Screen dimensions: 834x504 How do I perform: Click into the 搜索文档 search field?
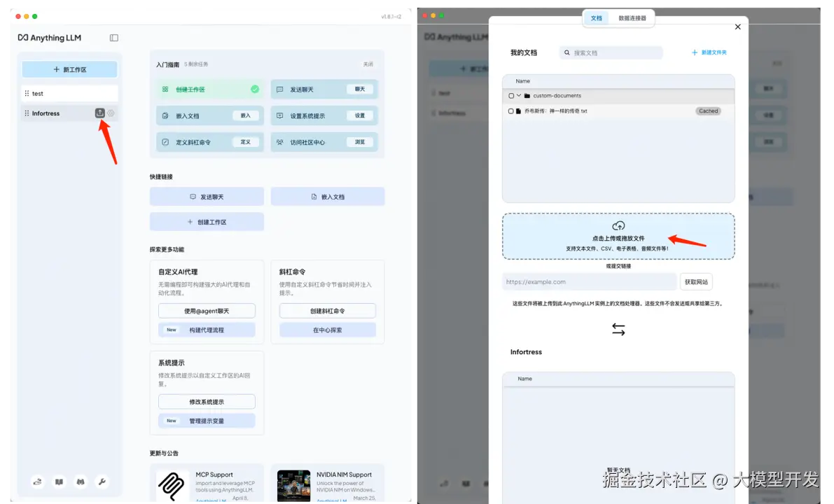coord(611,52)
